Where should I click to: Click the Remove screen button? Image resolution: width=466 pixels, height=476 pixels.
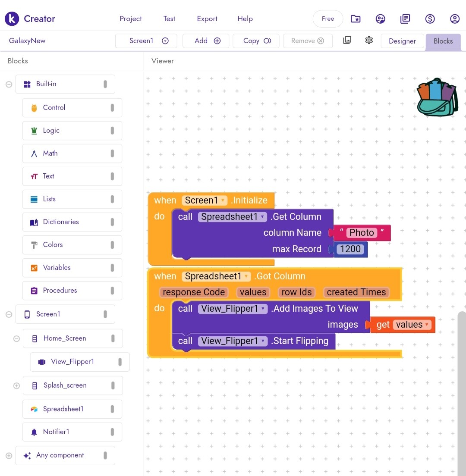(308, 41)
